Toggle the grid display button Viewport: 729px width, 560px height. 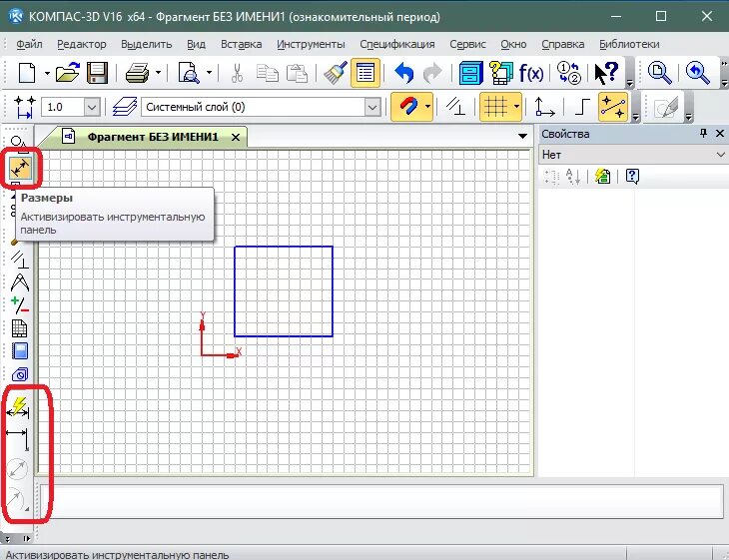(495, 107)
